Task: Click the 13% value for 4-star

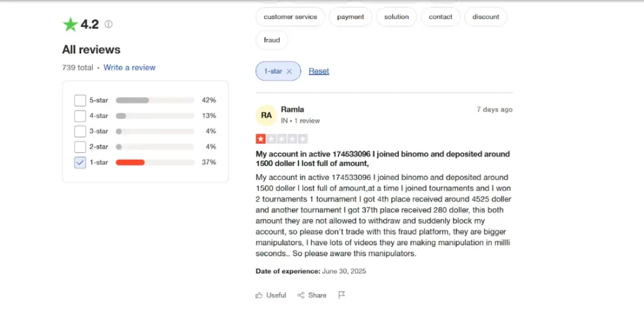Action: point(209,116)
